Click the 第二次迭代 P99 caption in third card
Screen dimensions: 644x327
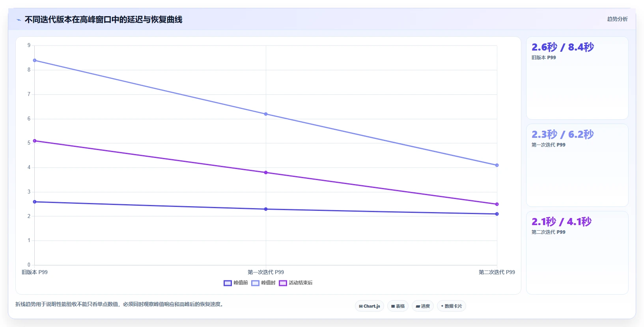(x=548, y=232)
